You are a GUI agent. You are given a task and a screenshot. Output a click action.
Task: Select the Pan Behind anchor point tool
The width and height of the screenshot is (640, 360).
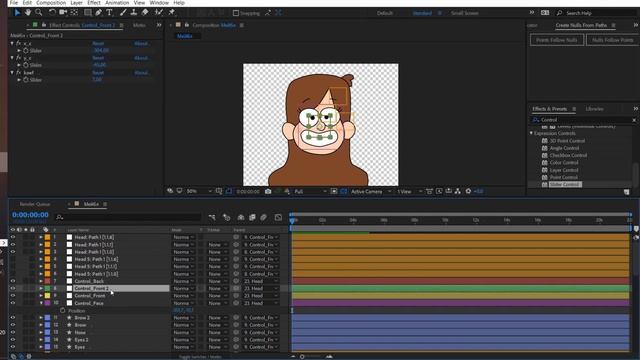coord(74,13)
